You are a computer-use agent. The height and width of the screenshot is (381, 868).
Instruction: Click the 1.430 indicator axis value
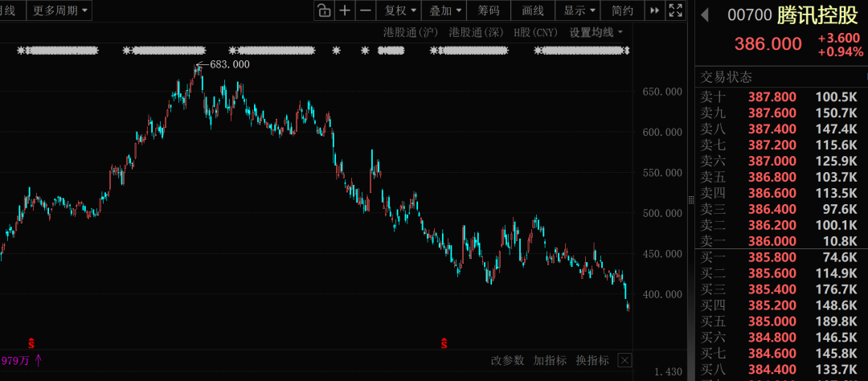click(668, 372)
